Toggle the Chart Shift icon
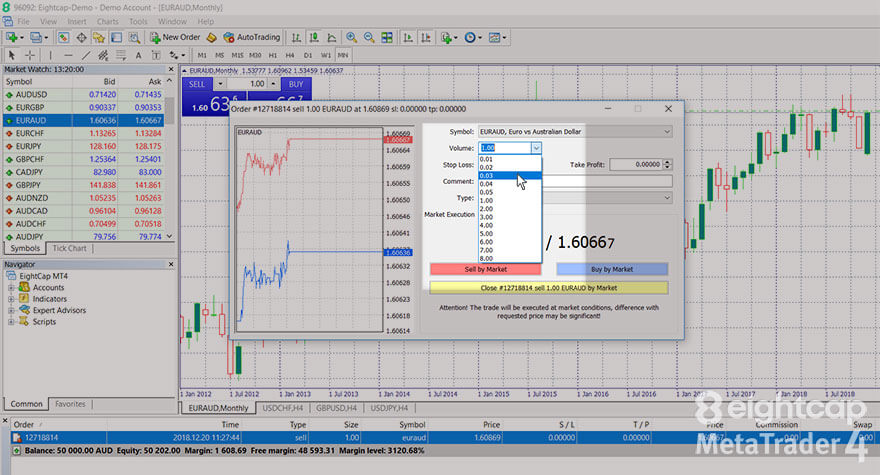The height and width of the screenshot is (475, 880). point(426,38)
